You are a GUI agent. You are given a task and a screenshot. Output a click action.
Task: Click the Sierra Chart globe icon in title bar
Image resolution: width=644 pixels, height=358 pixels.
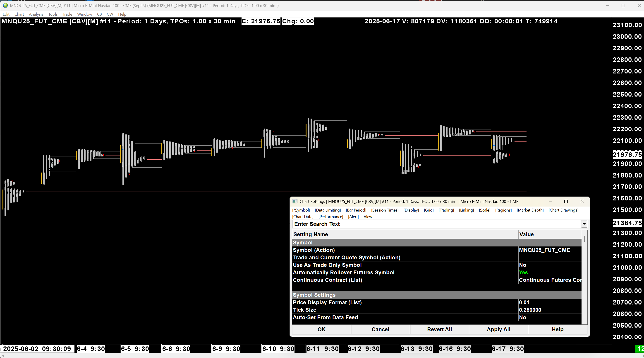coord(5,5)
